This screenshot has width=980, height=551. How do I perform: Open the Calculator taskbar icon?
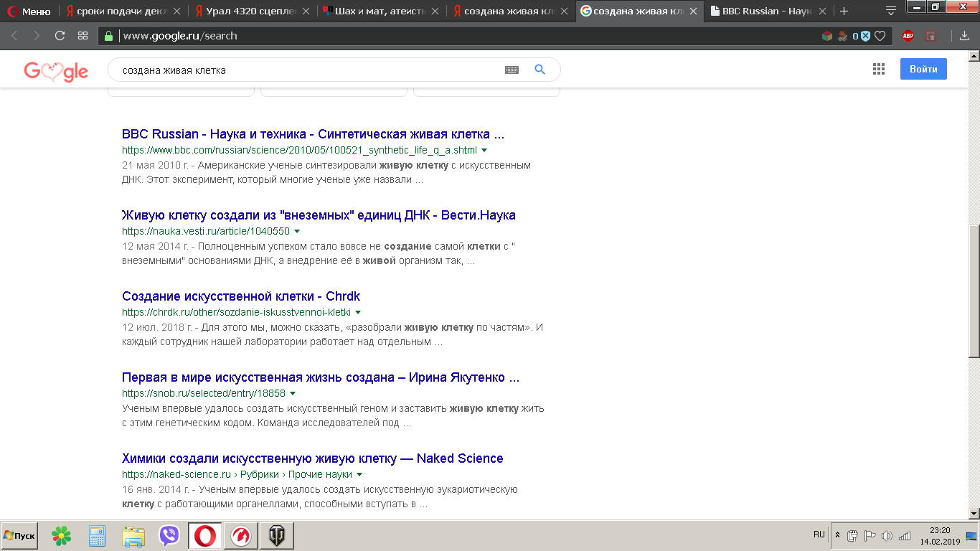[x=97, y=536]
